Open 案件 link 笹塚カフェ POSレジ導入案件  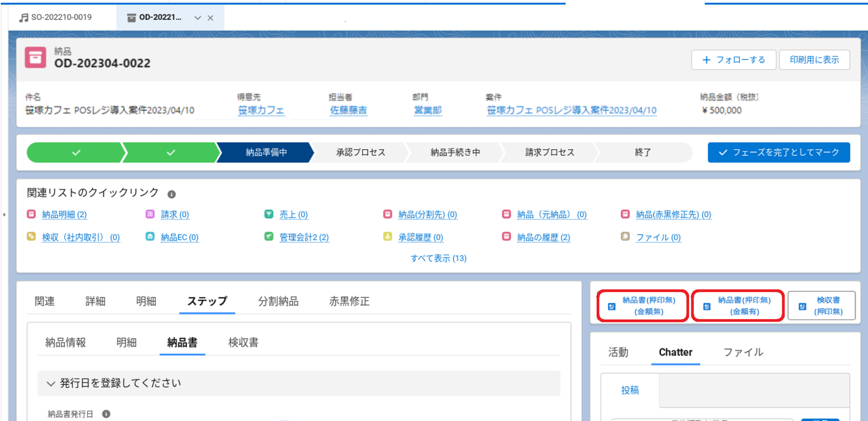pyautogui.click(x=571, y=110)
